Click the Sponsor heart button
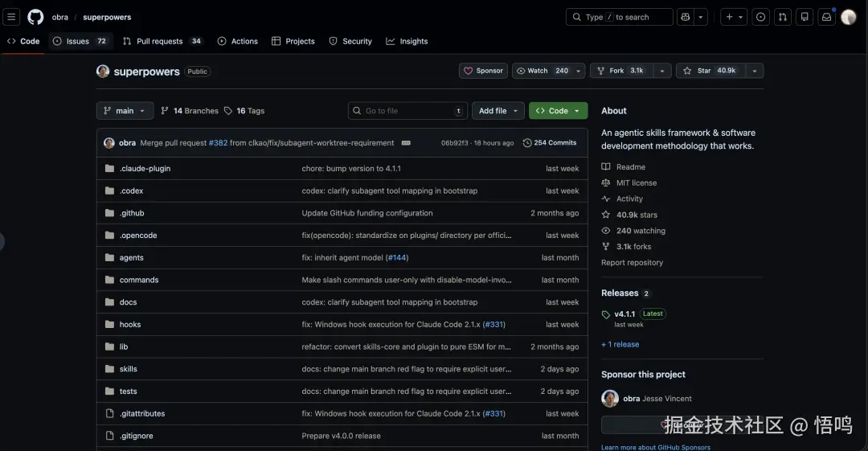868x451 pixels. (483, 71)
